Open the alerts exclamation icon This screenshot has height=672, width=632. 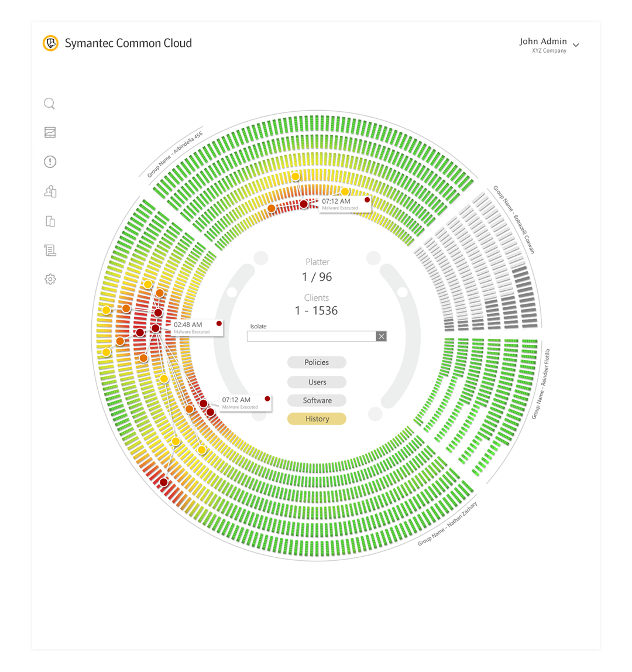tap(50, 162)
